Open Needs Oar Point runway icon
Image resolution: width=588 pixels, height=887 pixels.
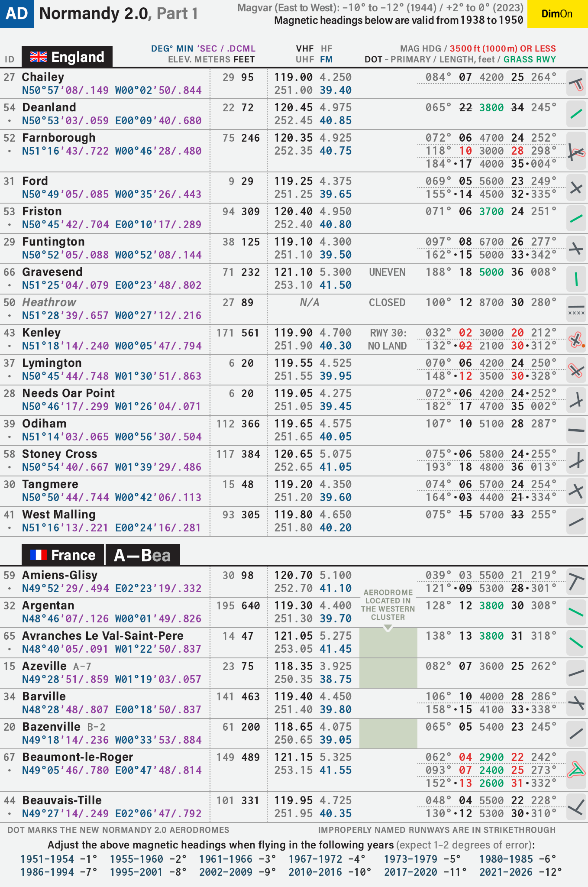point(576,400)
